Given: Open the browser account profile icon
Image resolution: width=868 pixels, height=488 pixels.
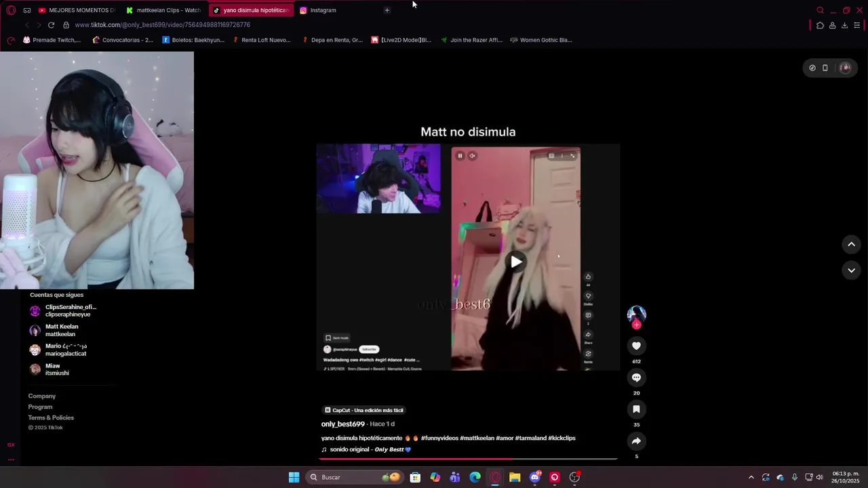Looking at the screenshot, I should (832, 25).
